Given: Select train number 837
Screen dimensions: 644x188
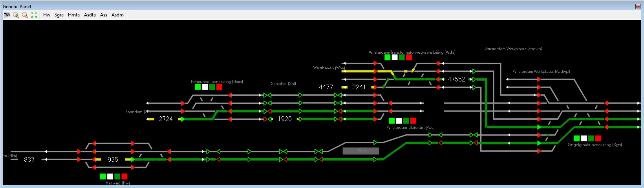Looking at the screenshot, I should 29,159.
